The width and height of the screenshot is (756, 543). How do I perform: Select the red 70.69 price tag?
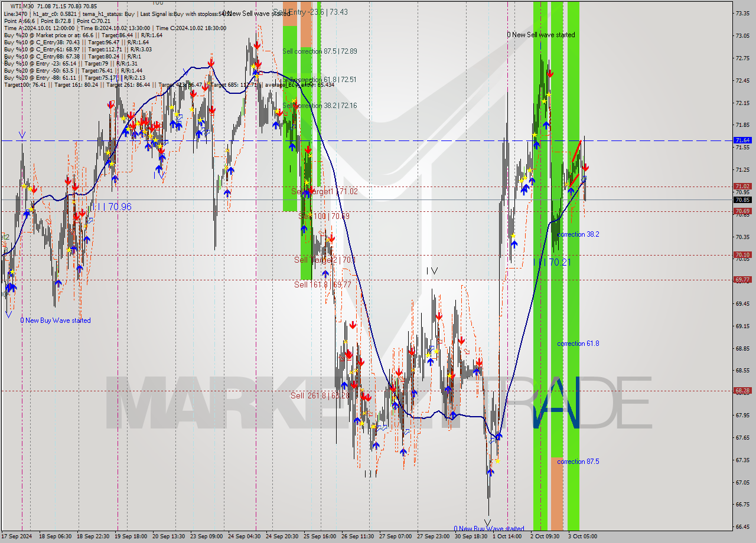(742, 211)
